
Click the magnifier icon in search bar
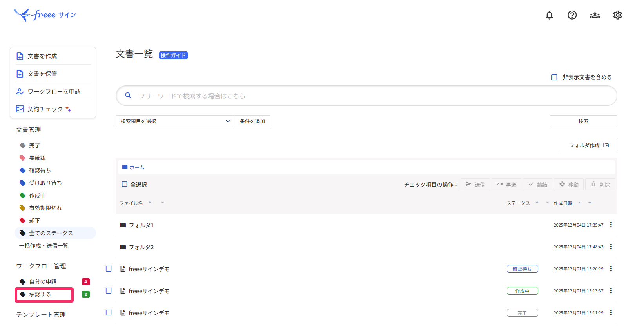click(x=128, y=96)
